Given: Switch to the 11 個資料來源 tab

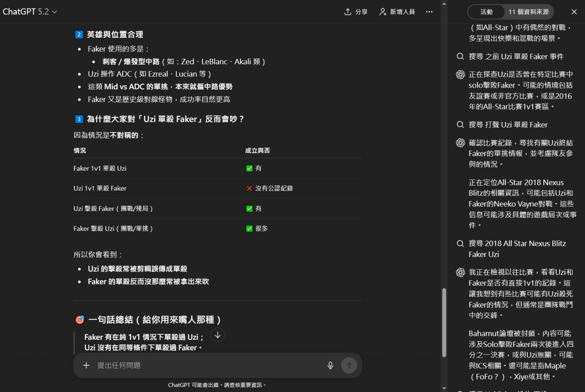Looking at the screenshot, I should click(528, 12).
